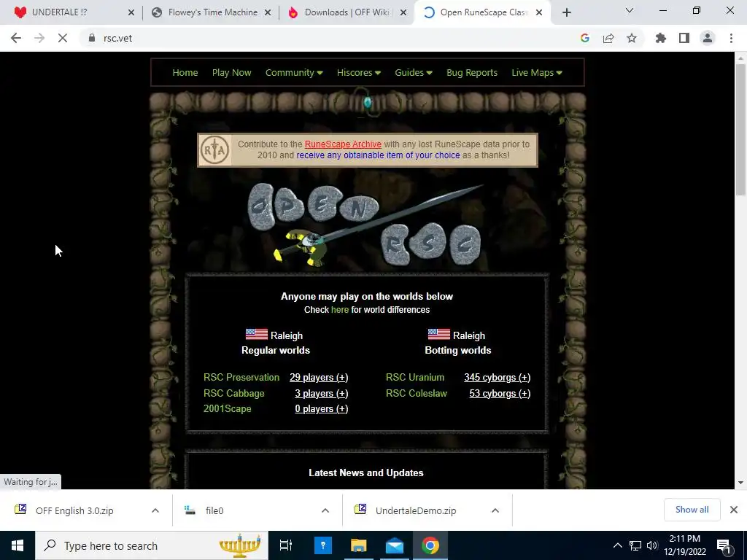Open the side panel icon

[684, 38]
